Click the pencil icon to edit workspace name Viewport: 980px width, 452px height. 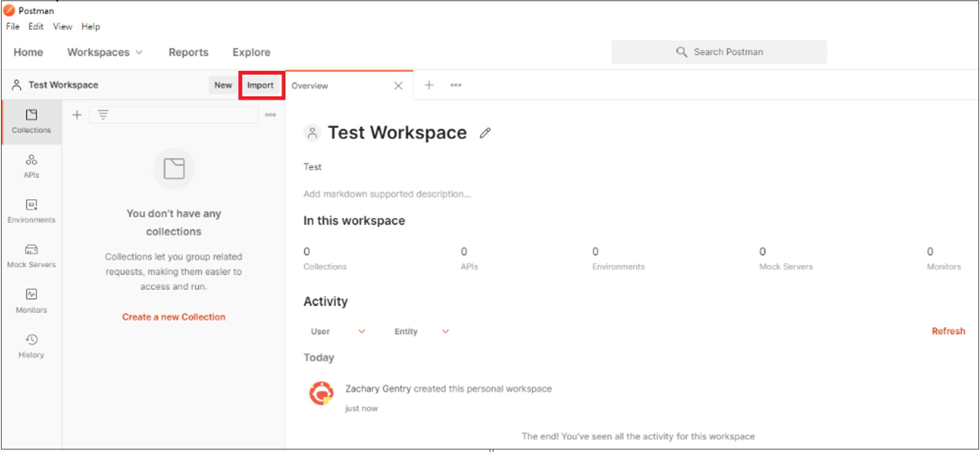click(485, 133)
